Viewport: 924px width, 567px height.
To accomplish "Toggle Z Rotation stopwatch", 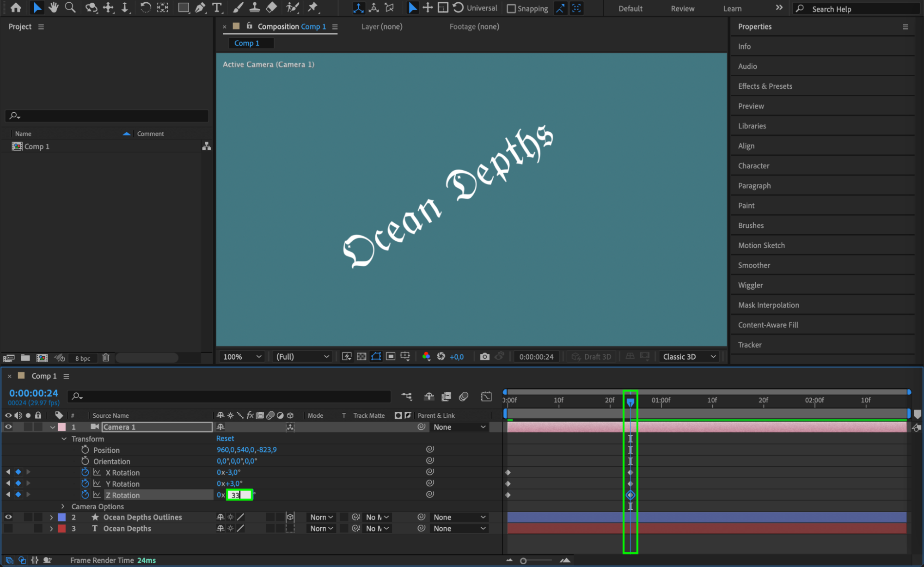I will pos(85,495).
